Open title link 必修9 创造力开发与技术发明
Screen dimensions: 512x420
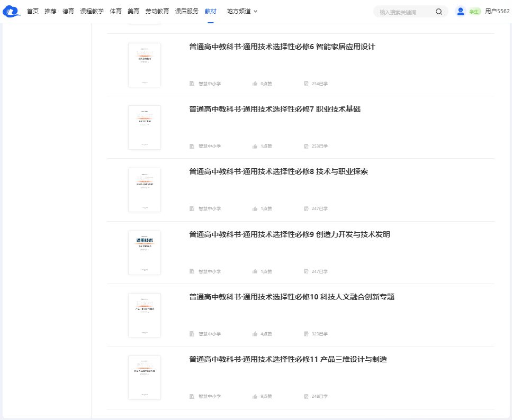tap(289, 234)
